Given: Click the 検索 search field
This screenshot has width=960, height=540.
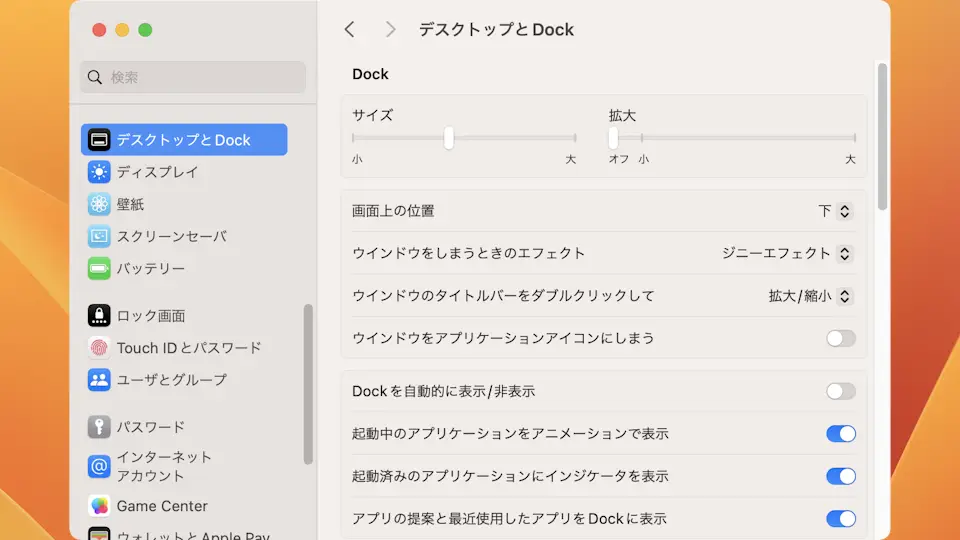Looking at the screenshot, I should (193, 77).
